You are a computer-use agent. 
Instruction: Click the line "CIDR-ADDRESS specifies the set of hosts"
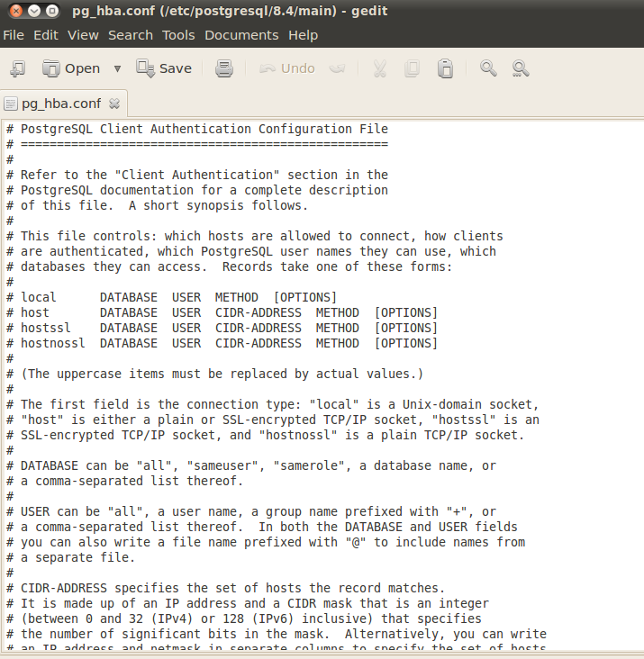click(x=226, y=588)
